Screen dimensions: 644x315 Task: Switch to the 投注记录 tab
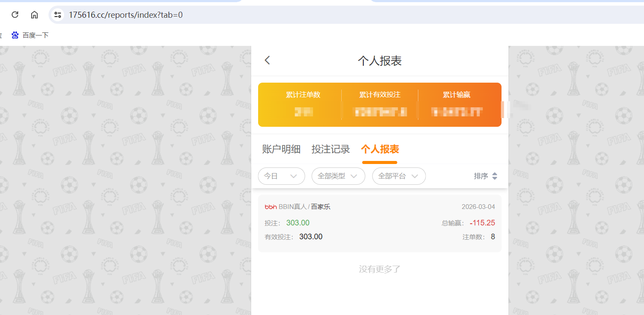point(331,149)
